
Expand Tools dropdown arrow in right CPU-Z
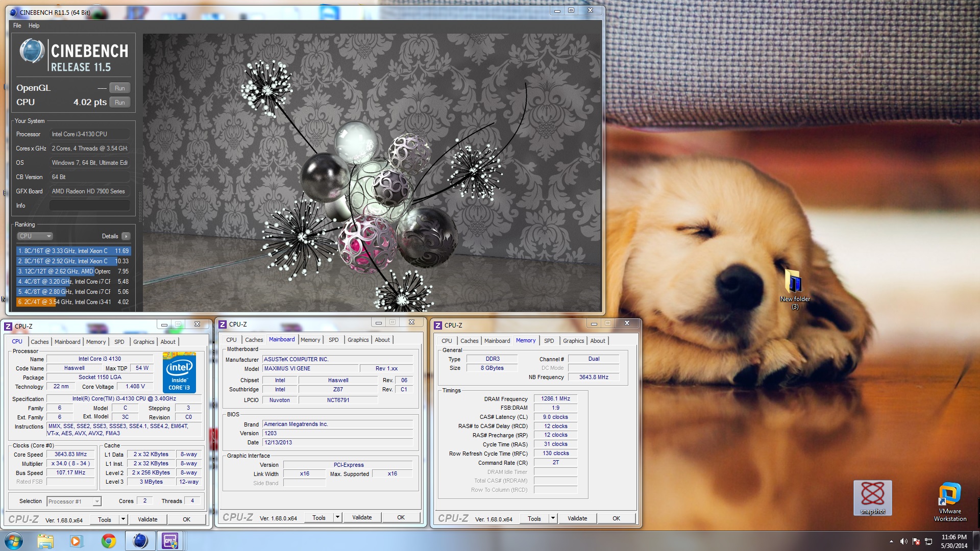pyautogui.click(x=553, y=518)
